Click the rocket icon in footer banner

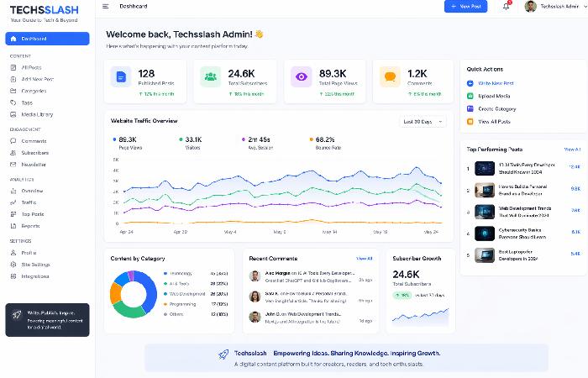[223, 354]
